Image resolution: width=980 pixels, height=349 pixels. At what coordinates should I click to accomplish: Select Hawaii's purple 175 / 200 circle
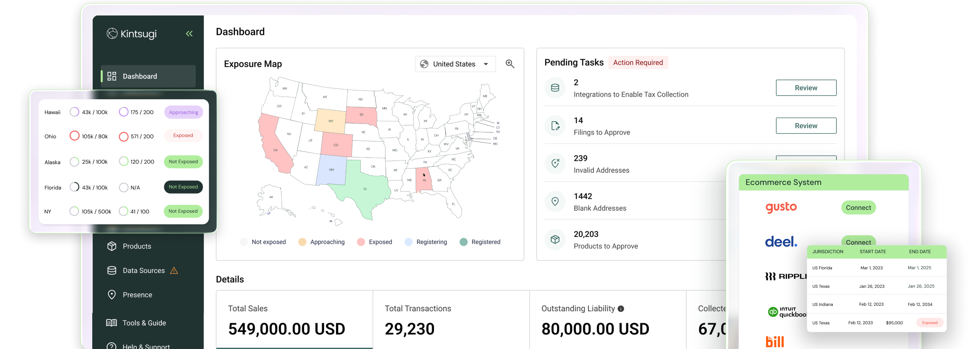[x=124, y=112]
